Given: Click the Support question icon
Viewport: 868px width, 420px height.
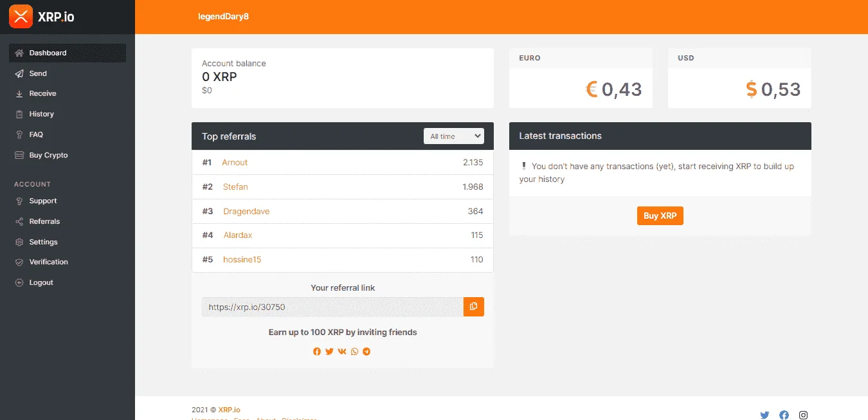Looking at the screenshot, I should (19, 201).
